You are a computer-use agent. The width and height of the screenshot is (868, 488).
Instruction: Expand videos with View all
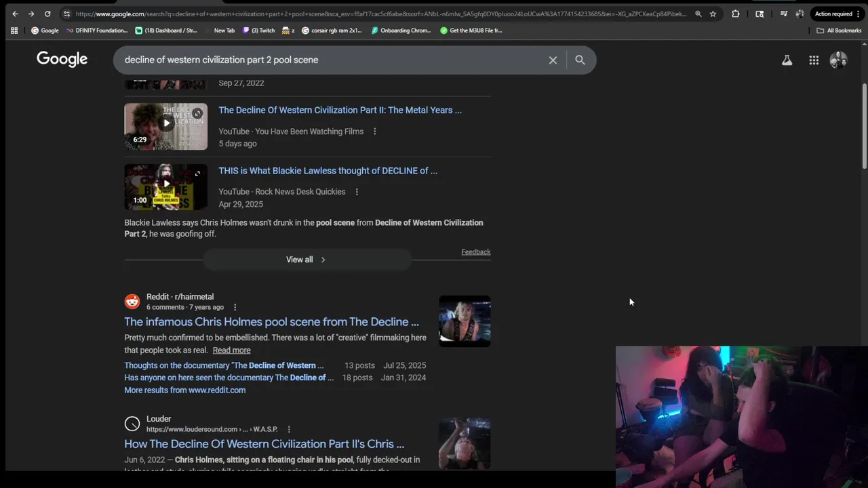click(x=307, y=260)
